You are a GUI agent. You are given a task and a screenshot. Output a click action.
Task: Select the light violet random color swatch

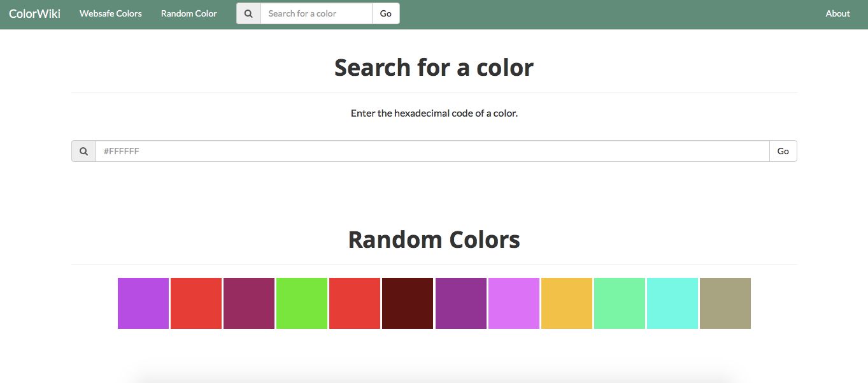click(x=514, y=303)
